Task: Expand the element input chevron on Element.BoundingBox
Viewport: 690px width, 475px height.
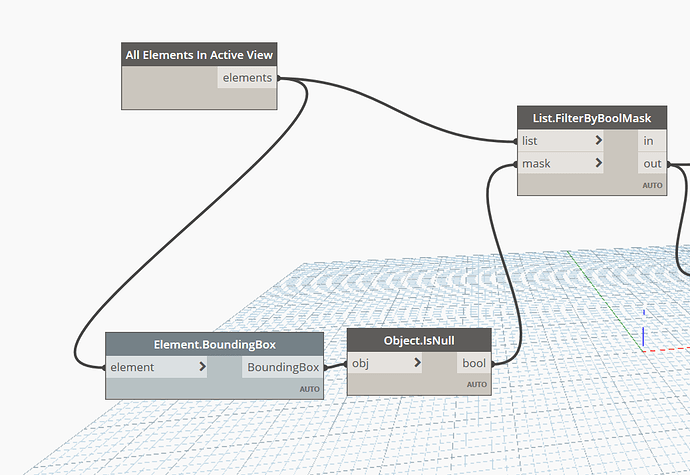Action: (x=202, y=366)
